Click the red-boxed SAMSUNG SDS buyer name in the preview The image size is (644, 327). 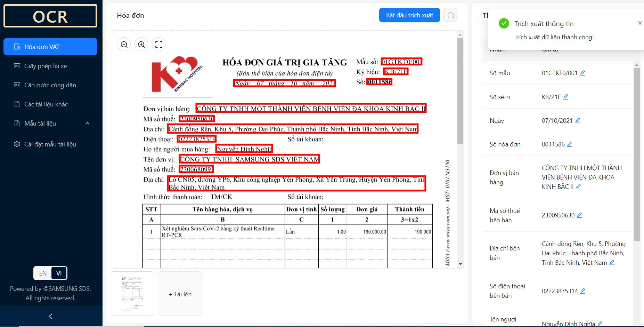point(250,159)
